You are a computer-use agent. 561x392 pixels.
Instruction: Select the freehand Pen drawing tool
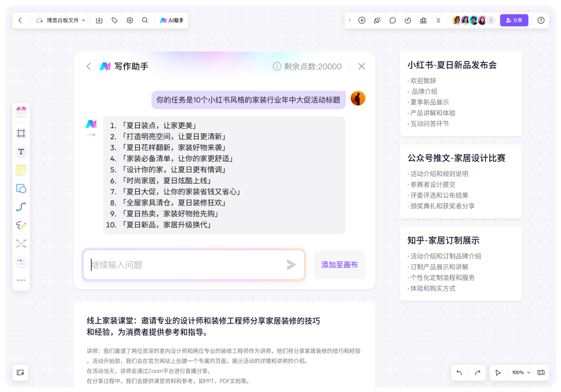(x=21, y=225)
